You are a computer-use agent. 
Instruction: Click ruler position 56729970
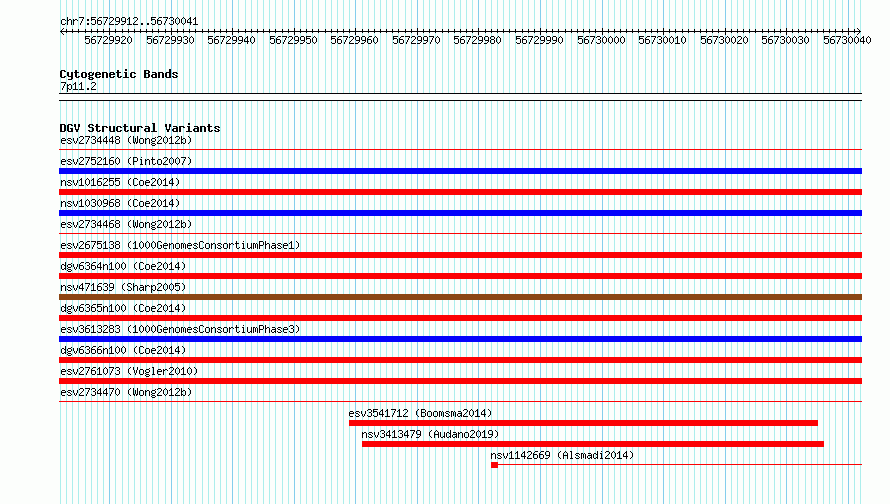pos(417,40)
